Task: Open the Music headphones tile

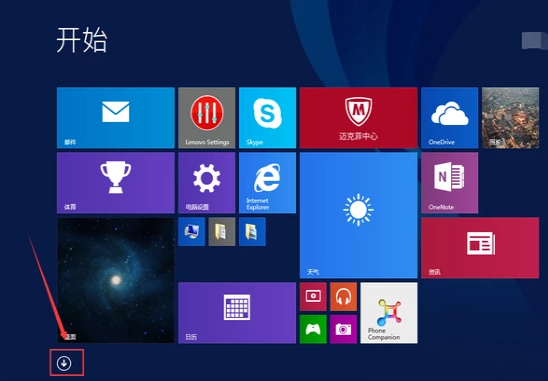Action: click(344, 297)
